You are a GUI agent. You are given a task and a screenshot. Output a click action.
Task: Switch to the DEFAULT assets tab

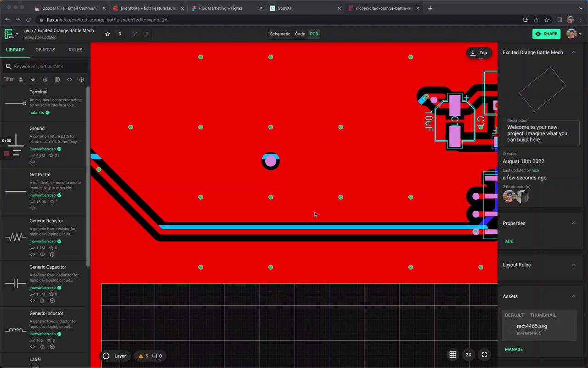(x=514, y=315)
